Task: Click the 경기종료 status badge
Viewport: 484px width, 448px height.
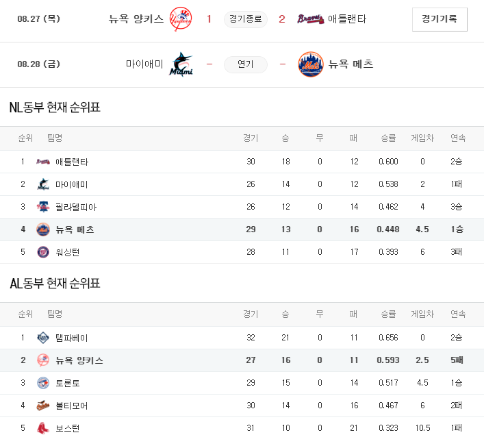Action: 245,19
